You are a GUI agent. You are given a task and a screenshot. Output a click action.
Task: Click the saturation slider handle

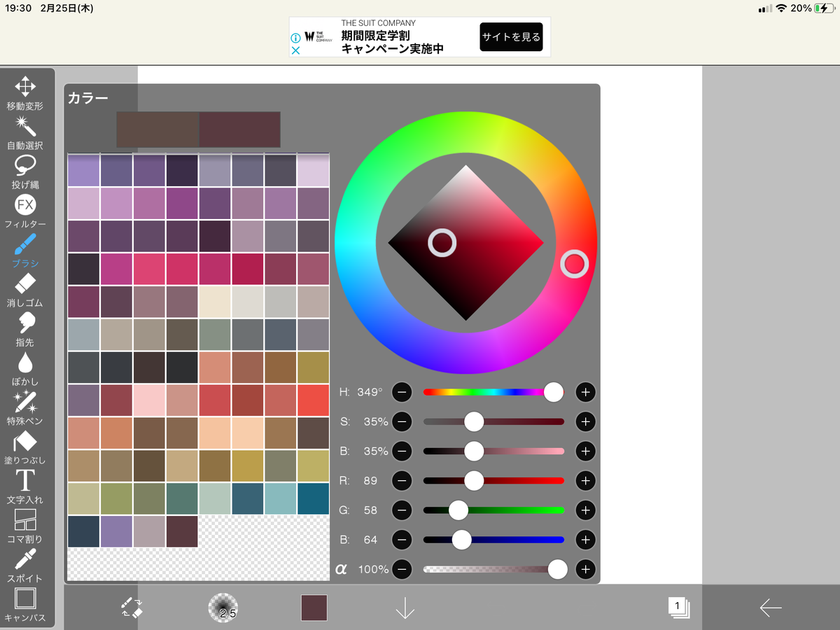pos(474,421)
